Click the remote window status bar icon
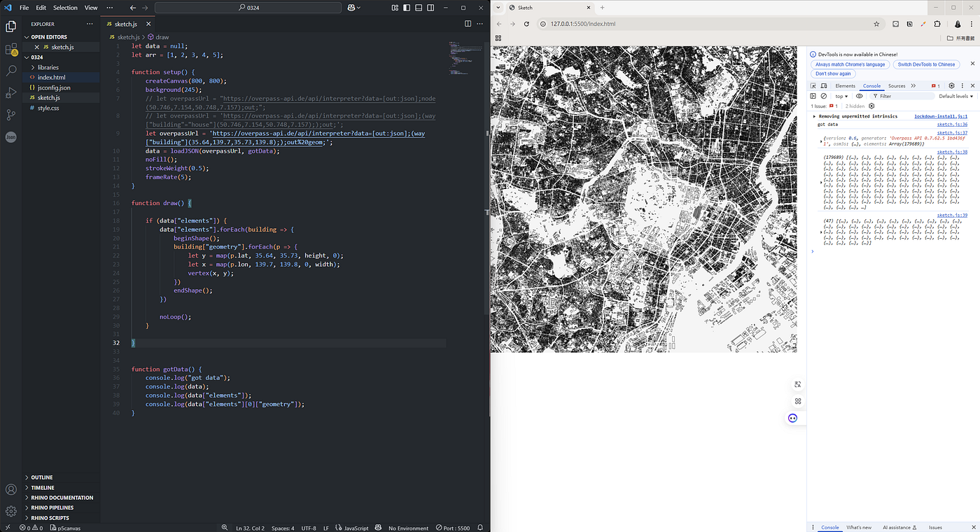 click(x=6, y=528)
